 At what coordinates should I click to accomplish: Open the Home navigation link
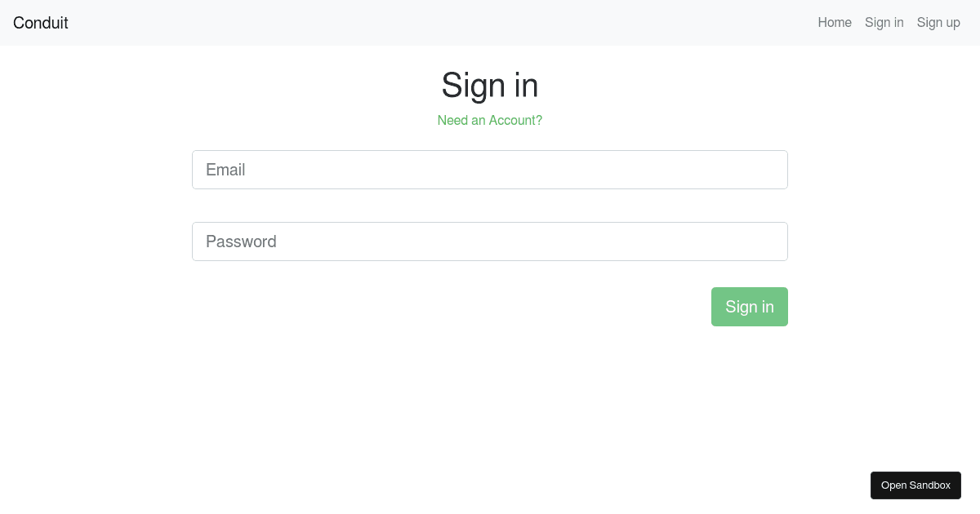pos(835,23)
